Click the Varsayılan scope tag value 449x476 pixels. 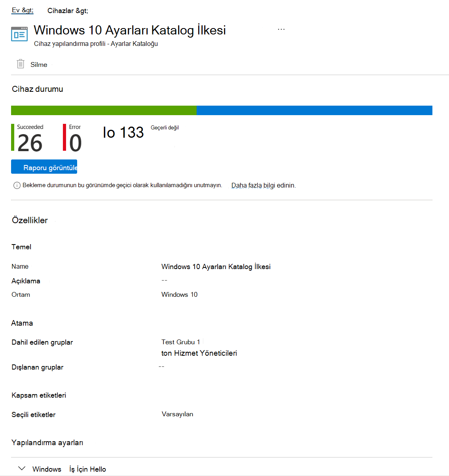[x=178, y=414]
